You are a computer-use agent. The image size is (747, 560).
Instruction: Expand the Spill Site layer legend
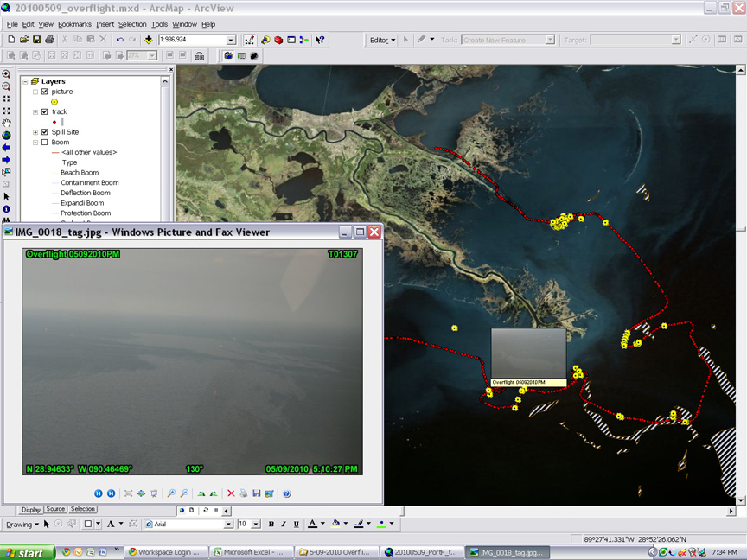[35, 132]
